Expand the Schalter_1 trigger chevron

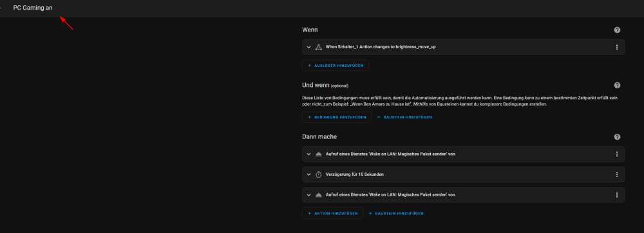309,47
